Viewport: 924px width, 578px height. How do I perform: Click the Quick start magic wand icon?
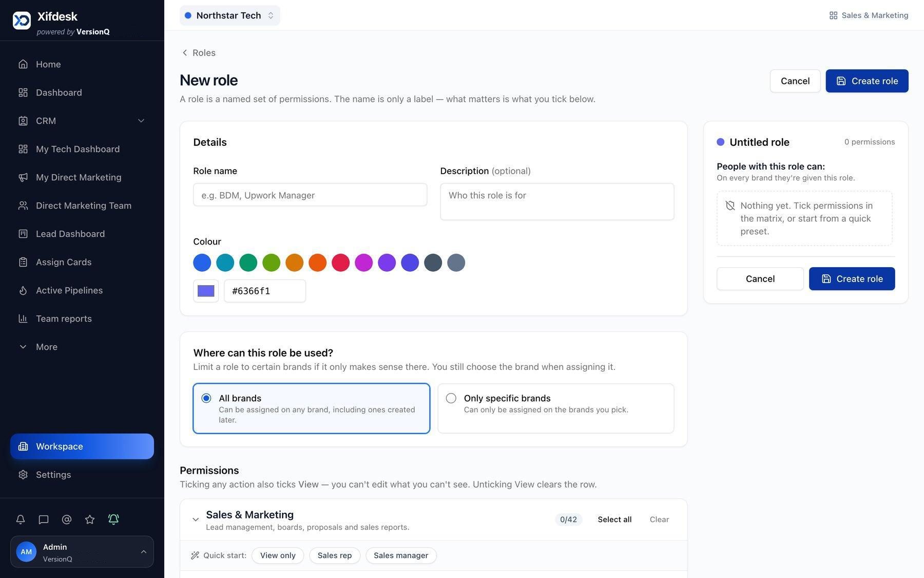195,555
